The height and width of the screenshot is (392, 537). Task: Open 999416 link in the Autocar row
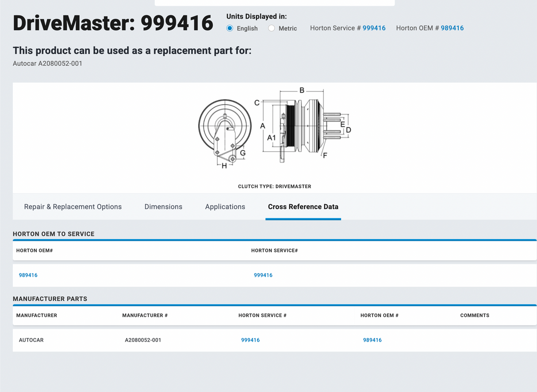[x=250, y=340]
